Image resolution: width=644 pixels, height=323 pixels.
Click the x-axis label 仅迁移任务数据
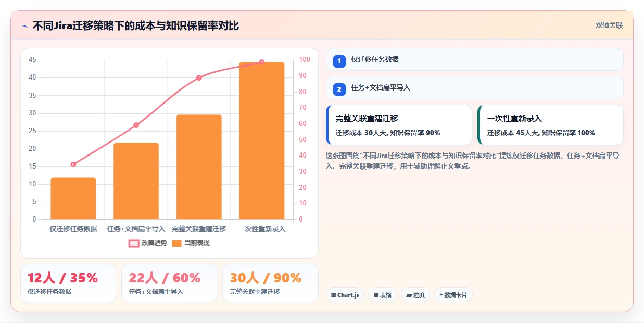[73, 229]
